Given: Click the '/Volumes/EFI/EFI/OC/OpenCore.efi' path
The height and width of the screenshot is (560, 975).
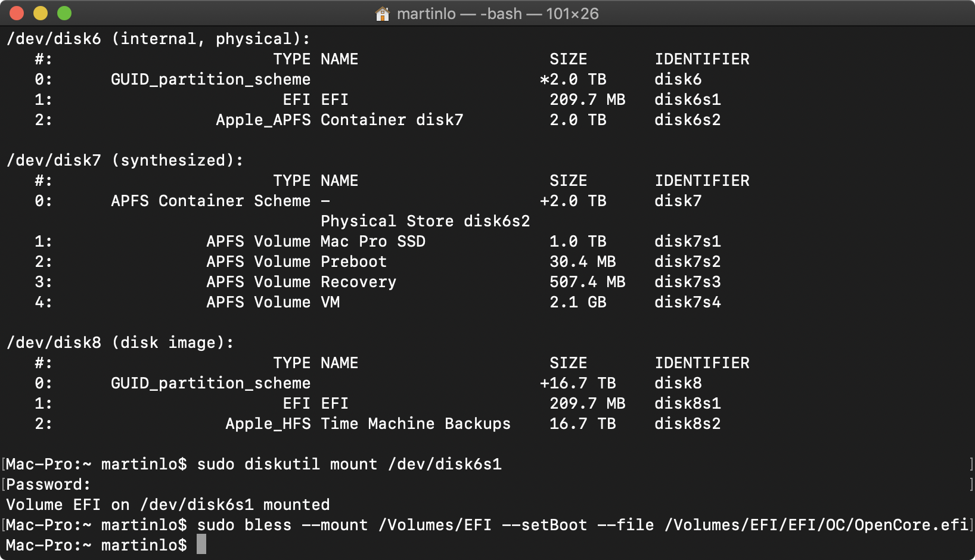Looking at the screenshot, I should point(816,525).
